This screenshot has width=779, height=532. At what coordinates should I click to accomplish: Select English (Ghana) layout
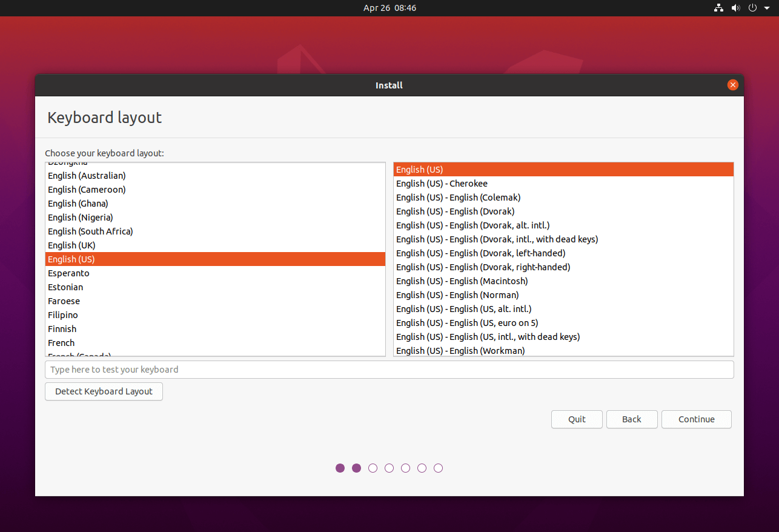[x=215, y=204]
